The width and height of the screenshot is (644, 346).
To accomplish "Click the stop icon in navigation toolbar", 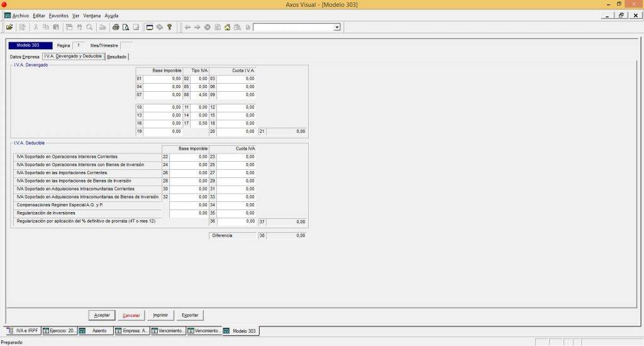I will (208, 27).
